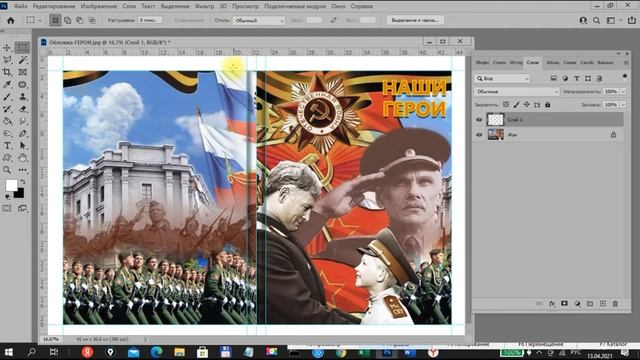Toggle Quick Mask mode
640x360 pixels.
[7, 208]
